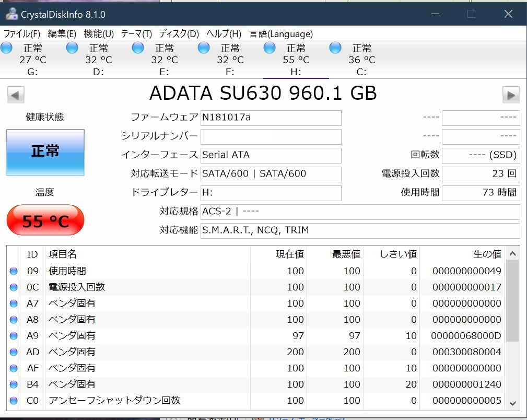Click the blue 正常 health status button
Viewport: 527px width, 420px height.
[x=45, y=152]
